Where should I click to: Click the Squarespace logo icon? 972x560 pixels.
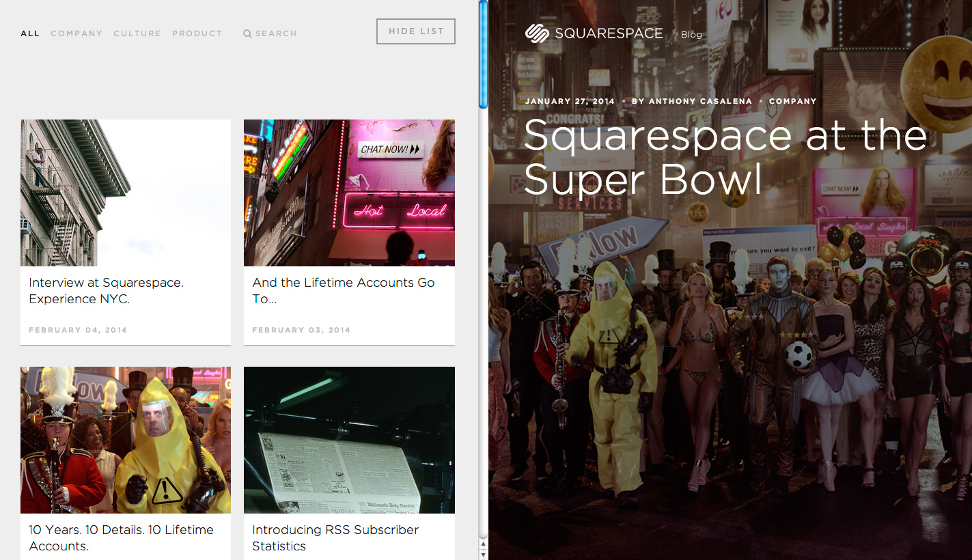pyautogui.click(x=537, y=33)
